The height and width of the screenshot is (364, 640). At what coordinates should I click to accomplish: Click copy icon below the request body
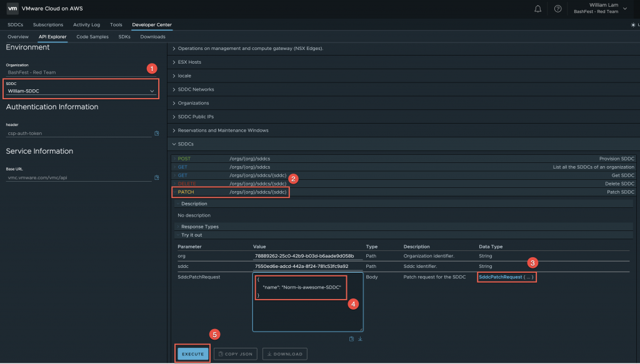click(x=352, y=338)
